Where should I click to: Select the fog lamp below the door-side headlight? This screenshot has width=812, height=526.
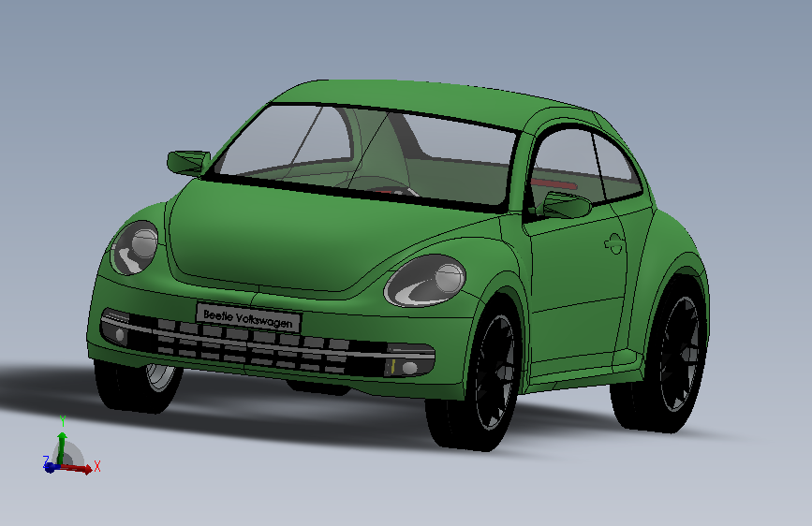pyautogui.click(x=409, y=368)
